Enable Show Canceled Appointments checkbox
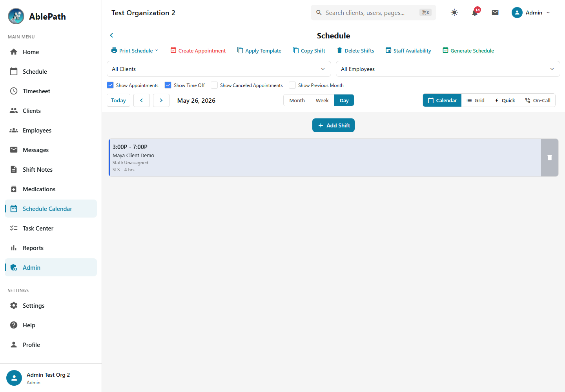This screenshot has height=392, width=565. (214, 85)
